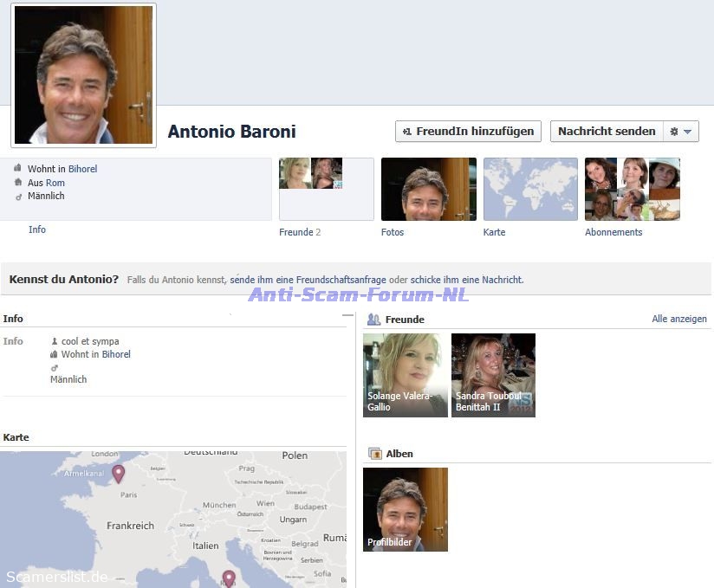Screen dimensions: 714x588
Task: Open the Freunde 2 tile
Action: 326,189
